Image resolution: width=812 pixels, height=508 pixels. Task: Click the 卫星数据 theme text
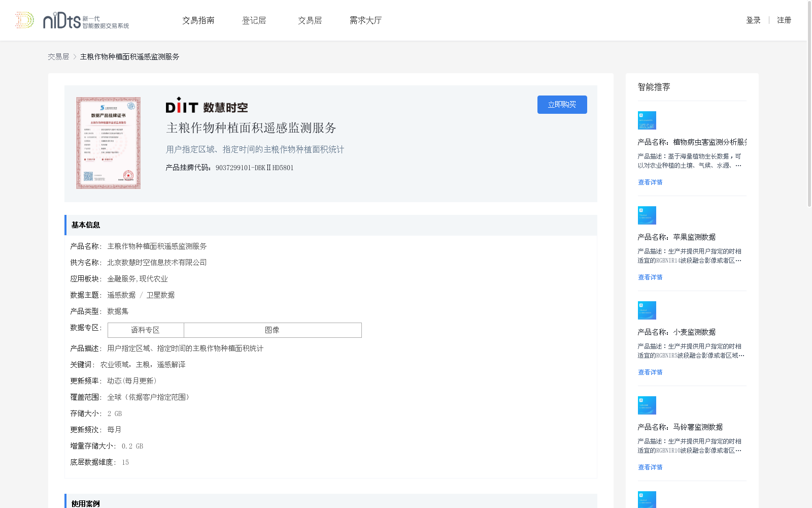coord(160,295)
